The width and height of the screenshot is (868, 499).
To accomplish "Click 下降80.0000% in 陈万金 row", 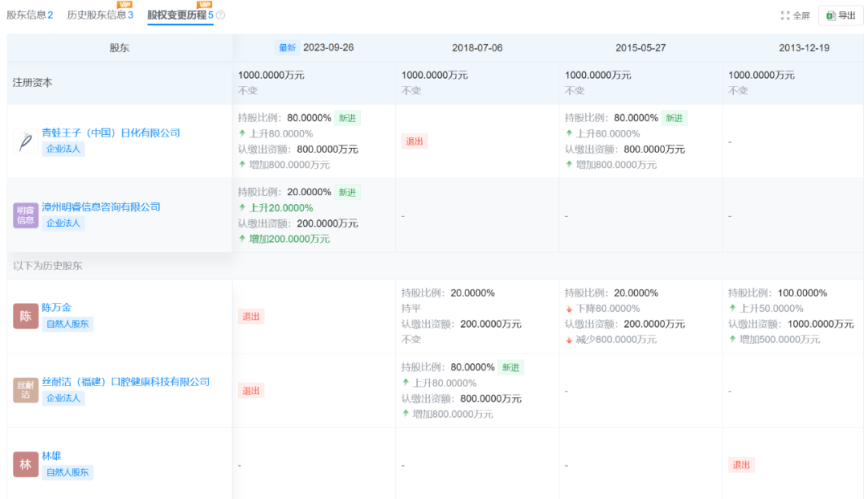I will [x=608, y=309].
